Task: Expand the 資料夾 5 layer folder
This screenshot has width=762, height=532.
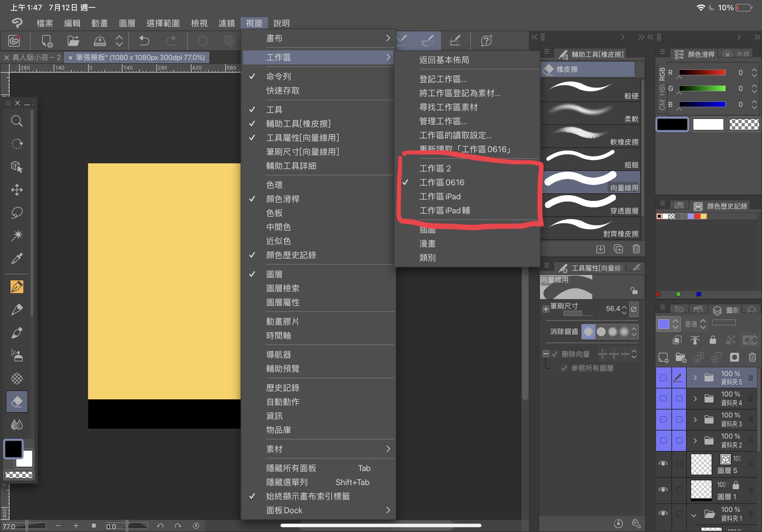Action: 695,378
